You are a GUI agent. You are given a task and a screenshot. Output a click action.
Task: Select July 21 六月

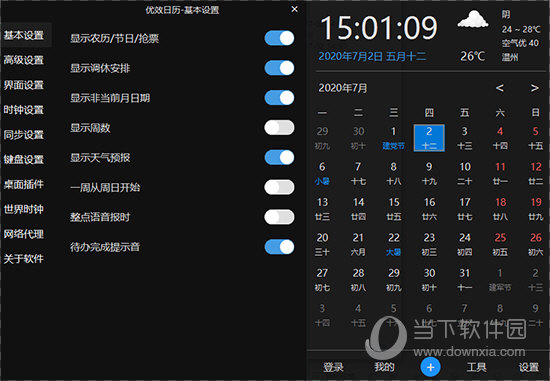tap(358, 244)
